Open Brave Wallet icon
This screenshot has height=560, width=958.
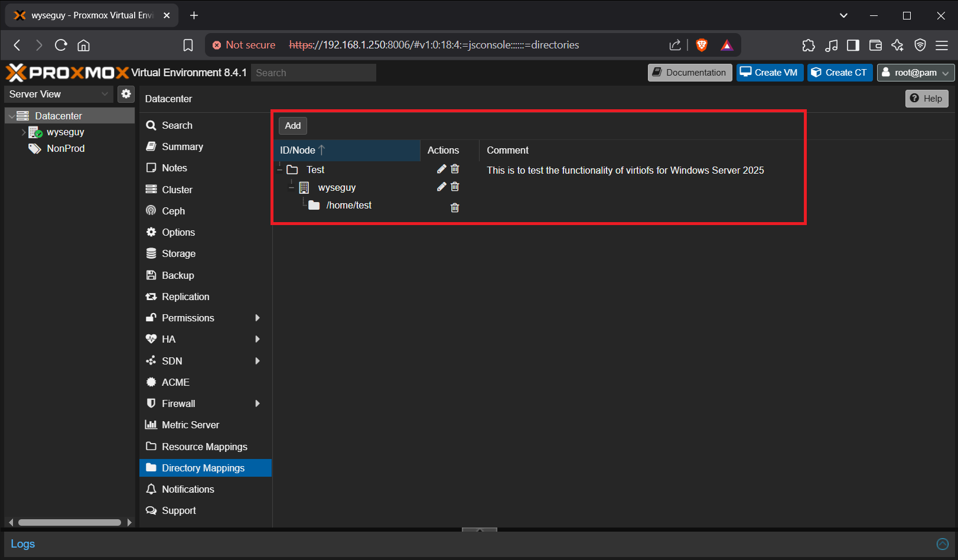[875, 45]
